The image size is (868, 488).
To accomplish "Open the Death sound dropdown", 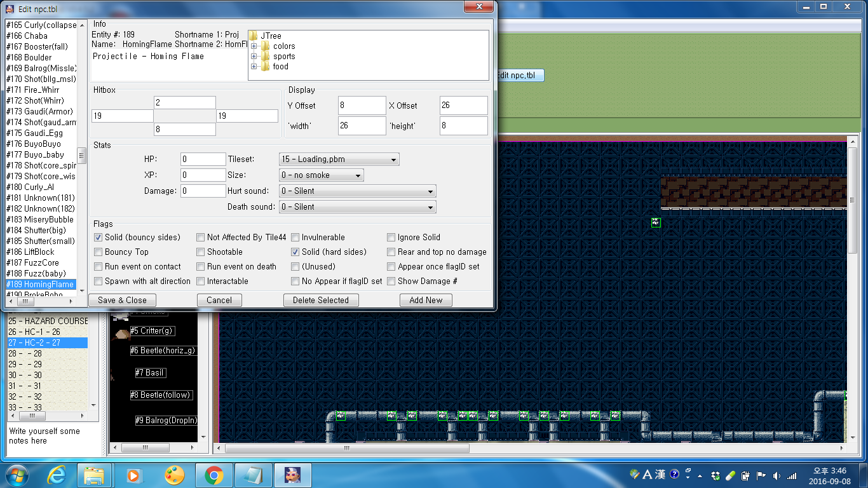I will click(x=357, y=207).
